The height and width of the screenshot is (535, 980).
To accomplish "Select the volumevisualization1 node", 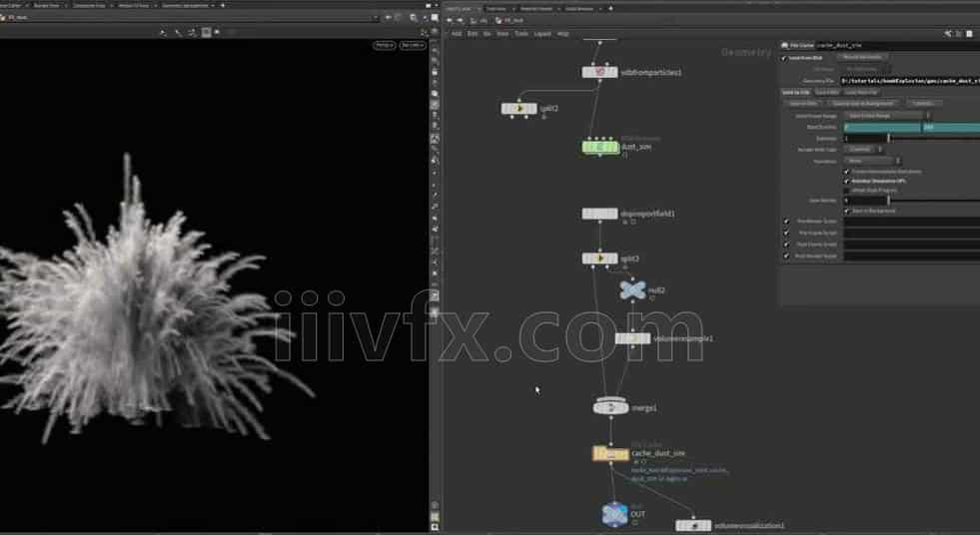I will 693,526.
